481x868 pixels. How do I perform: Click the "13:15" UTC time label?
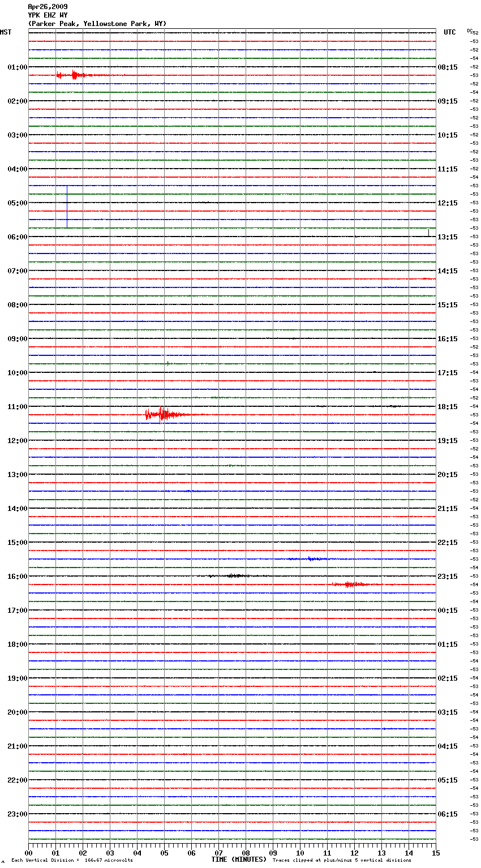coord(448,237)
